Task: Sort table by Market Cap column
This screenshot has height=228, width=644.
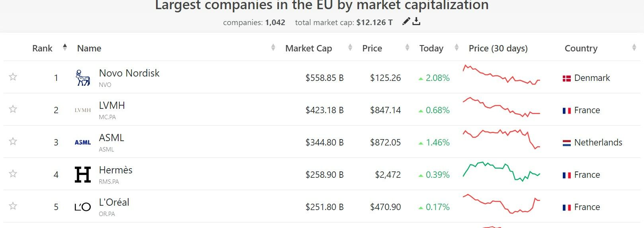Action: coord(350,48)
